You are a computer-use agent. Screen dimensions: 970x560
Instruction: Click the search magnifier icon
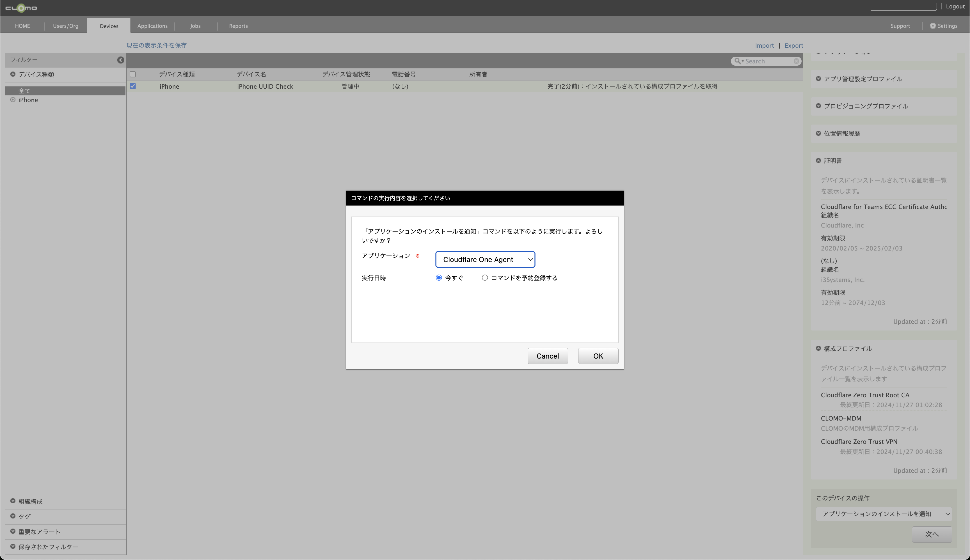pyautogui.click(x=737, y=61)
